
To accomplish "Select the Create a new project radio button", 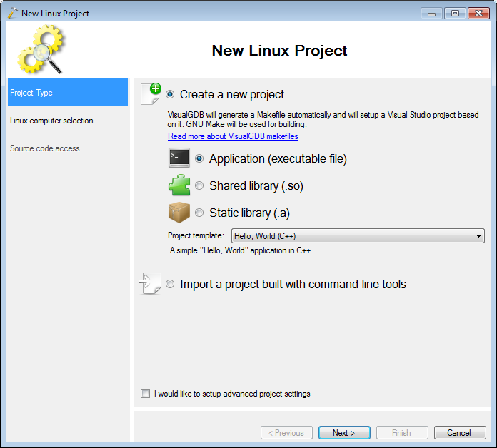I will click(170, 94).
